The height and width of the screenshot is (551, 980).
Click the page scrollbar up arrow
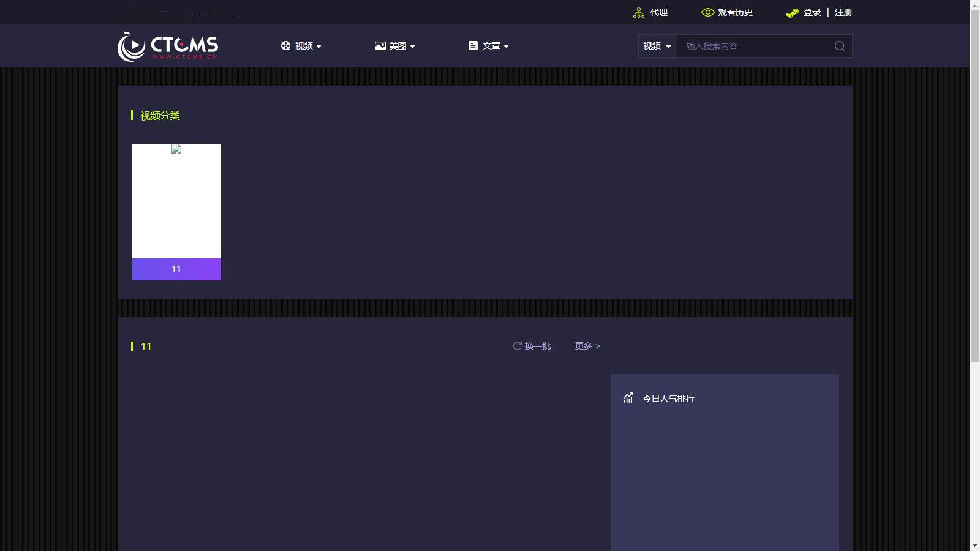point(974,5)
